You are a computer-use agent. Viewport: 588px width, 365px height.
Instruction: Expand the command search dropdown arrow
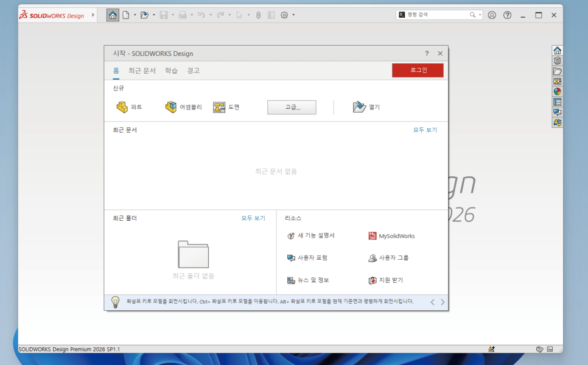tap(480, 15)
